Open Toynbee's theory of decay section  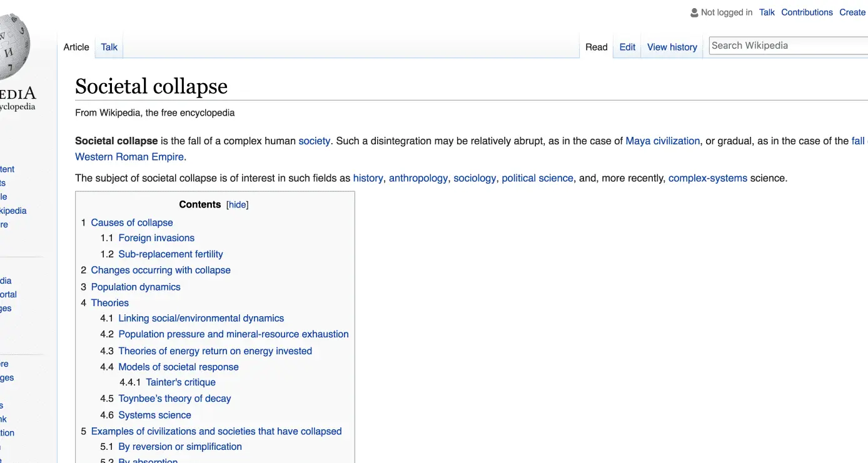point(174,399)
